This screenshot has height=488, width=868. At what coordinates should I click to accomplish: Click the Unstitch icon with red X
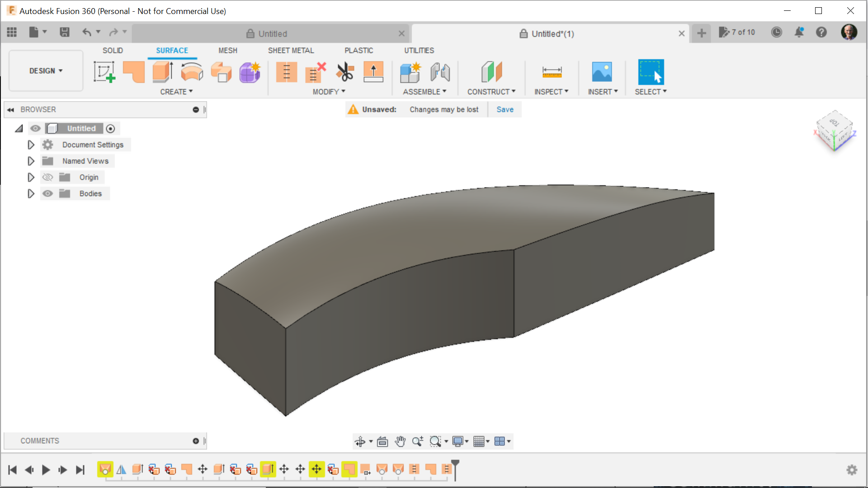pos(316,72)
